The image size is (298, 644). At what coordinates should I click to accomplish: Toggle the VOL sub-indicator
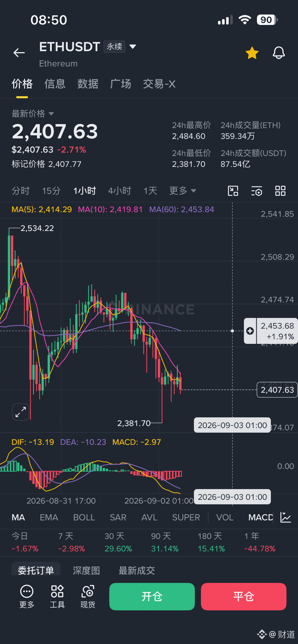225,517
